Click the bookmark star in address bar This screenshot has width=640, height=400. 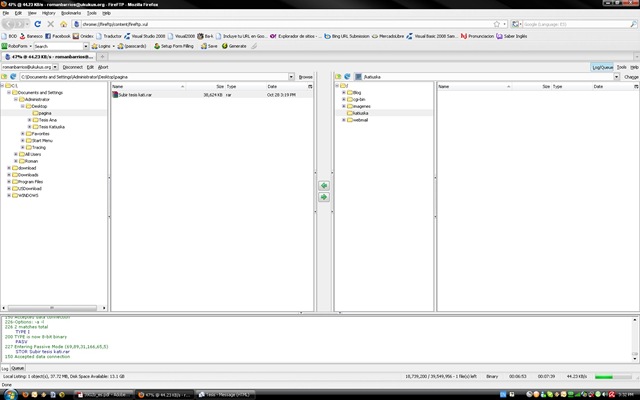[x=496, y=24]
